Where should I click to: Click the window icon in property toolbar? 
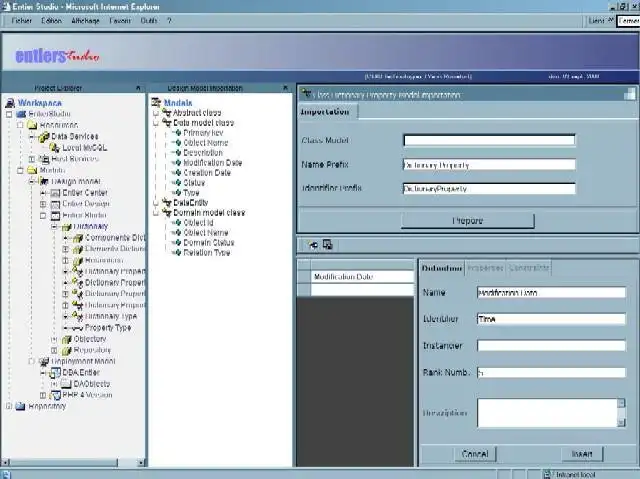[327, 244]
